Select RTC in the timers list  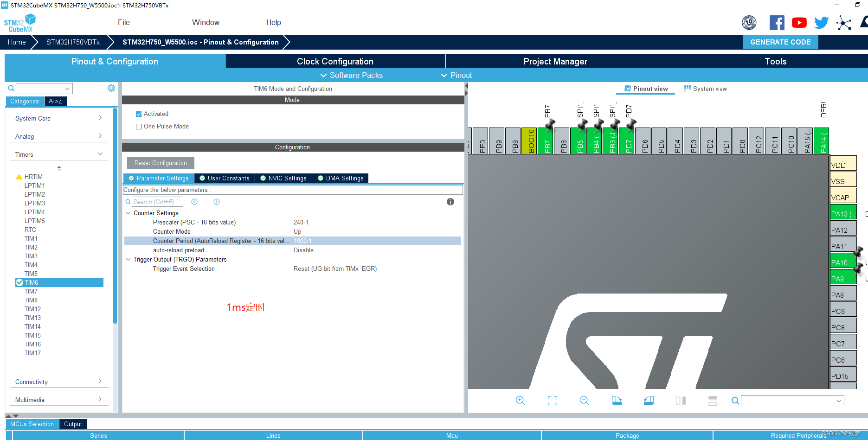[x=30, y=230]
